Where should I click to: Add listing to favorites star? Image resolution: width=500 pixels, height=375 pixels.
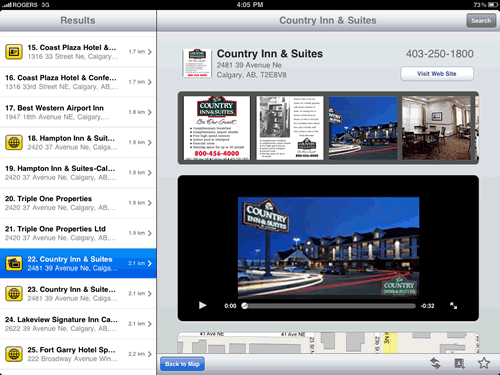click(484, 363)
